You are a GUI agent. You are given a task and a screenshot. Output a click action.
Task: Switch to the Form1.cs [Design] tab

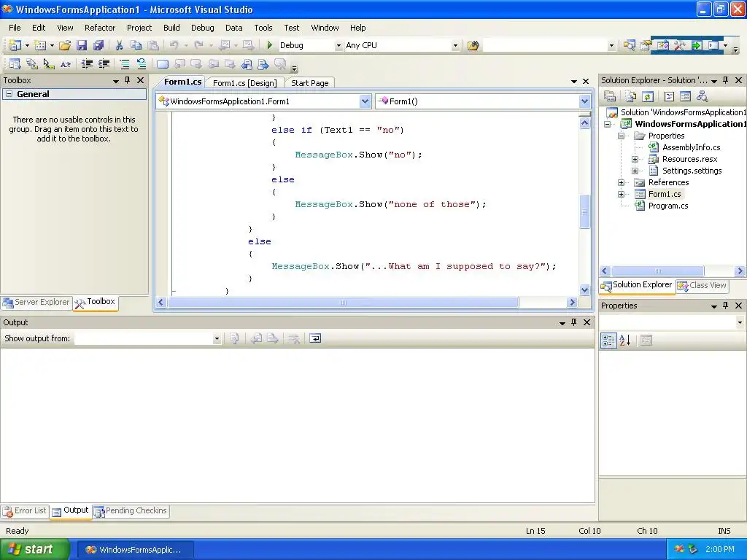coord(245,83)
